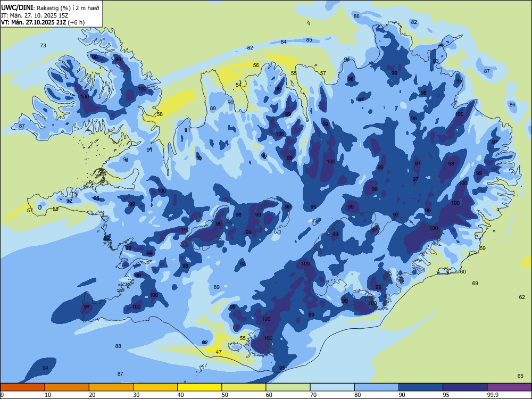Select the '54' humidity value
Screen dimensions: 532x399
[x=238, y=85]
